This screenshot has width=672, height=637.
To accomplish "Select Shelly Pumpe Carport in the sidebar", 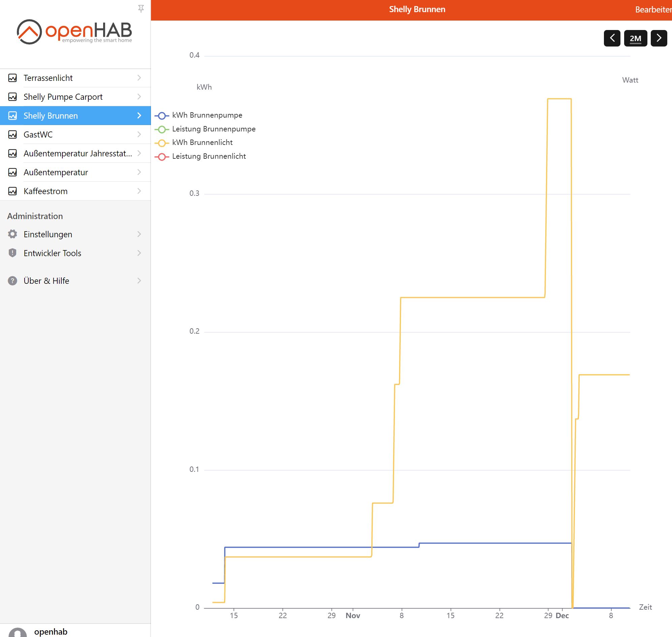I will point(63,96).
